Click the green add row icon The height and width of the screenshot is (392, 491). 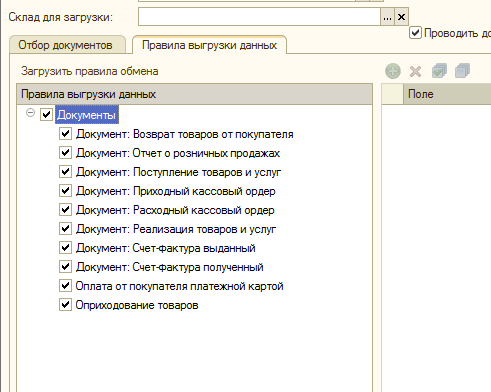(393, 71)
